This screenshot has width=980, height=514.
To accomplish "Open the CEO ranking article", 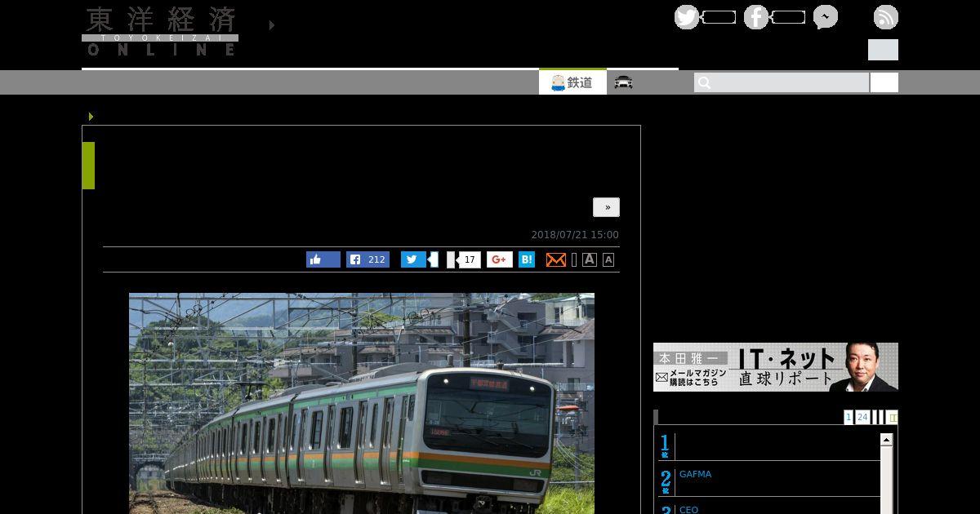I will [688, 510].
